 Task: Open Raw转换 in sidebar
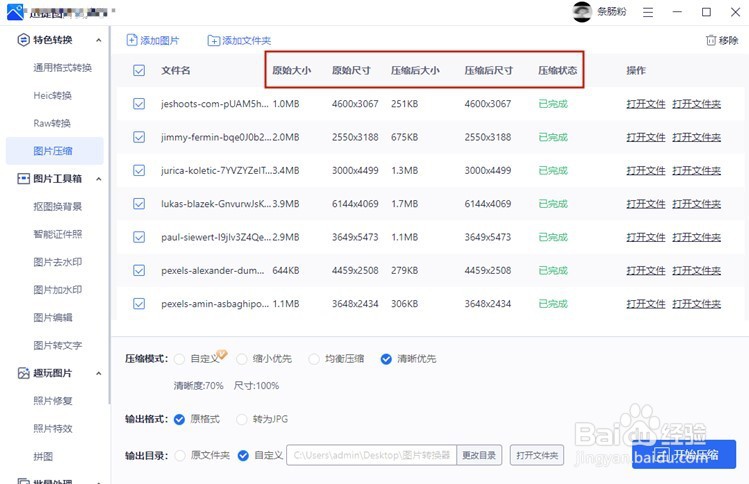tap(52, 123)
